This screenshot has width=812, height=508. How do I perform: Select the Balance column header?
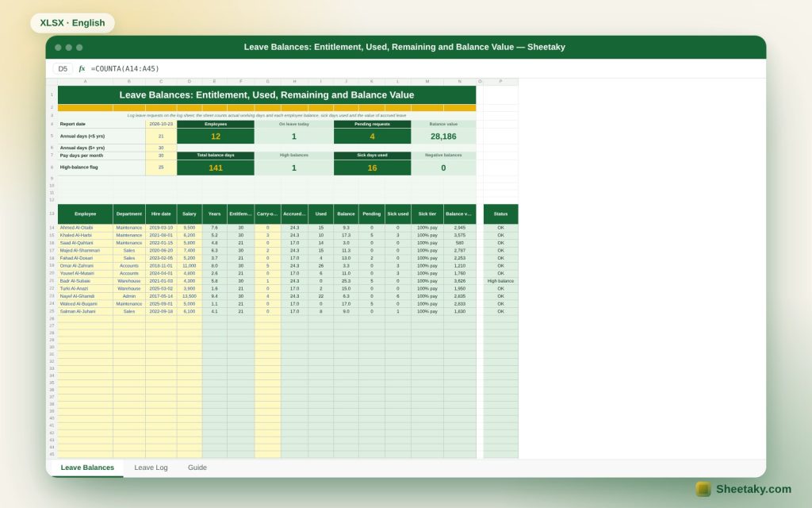pyautogui.click(x=346, y=214)
